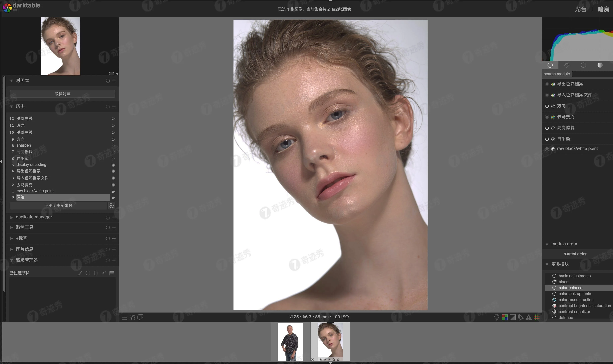The width and height of the screenshot is (613, 364).
Task: Switch to the 光台 view
Action: 581,9
